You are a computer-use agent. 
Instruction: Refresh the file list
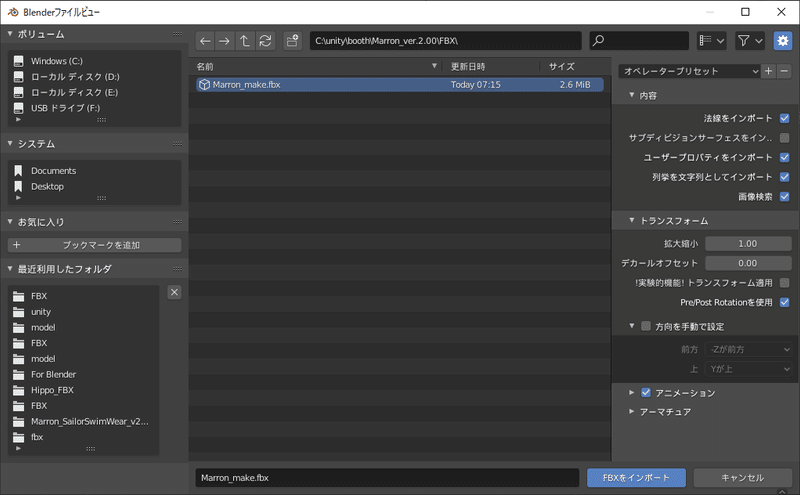(265, 41)
